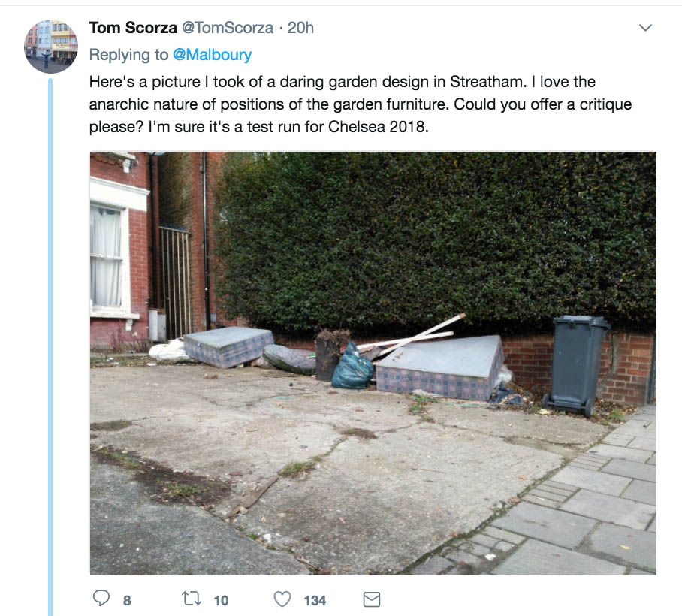Send tweet via the envelope message icon
The height and width of the screenshot is (616, 682).
click(372, 599)
